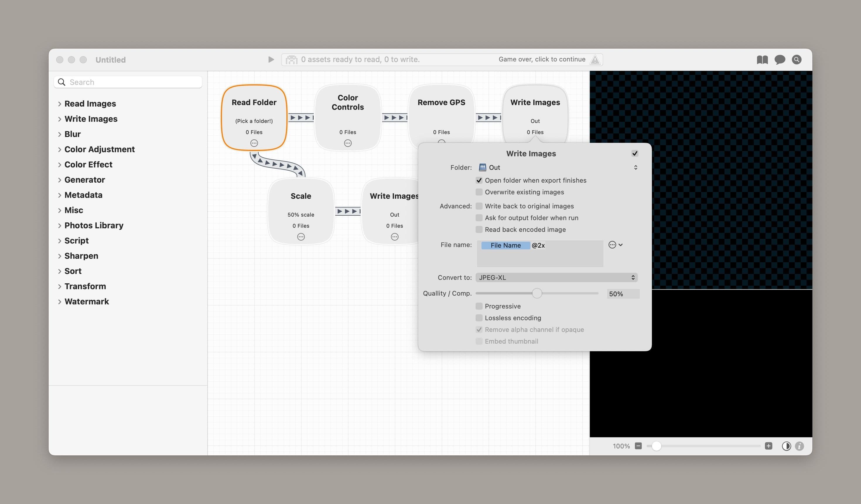The image size is (861, 504).
Task: Click the magnifier icon in the title bar
Action: pyautogui.click(x=797, y=60)
